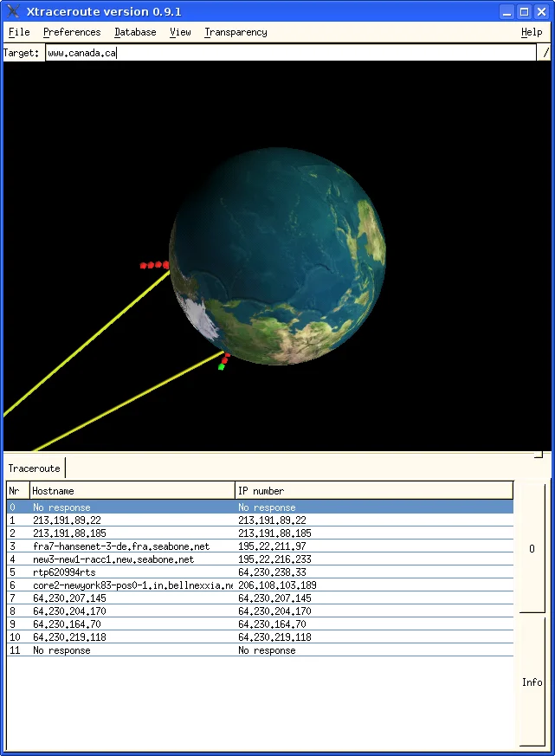Image resolution: width=555 pixels, height=756 pixels.
Task: Click the slash button beside Target field
Action: pos(545,53)
